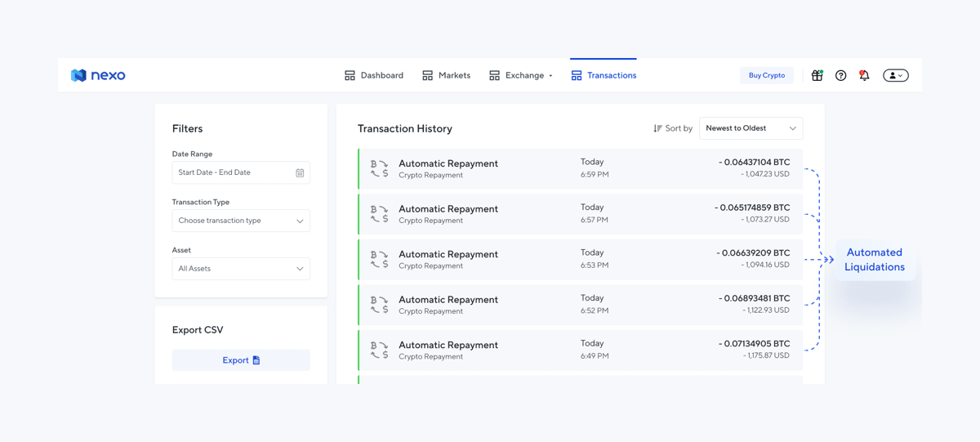Viewport: 980px width, 442px height.
Task: Switch to the Markets tab
Action: [446, 75]
